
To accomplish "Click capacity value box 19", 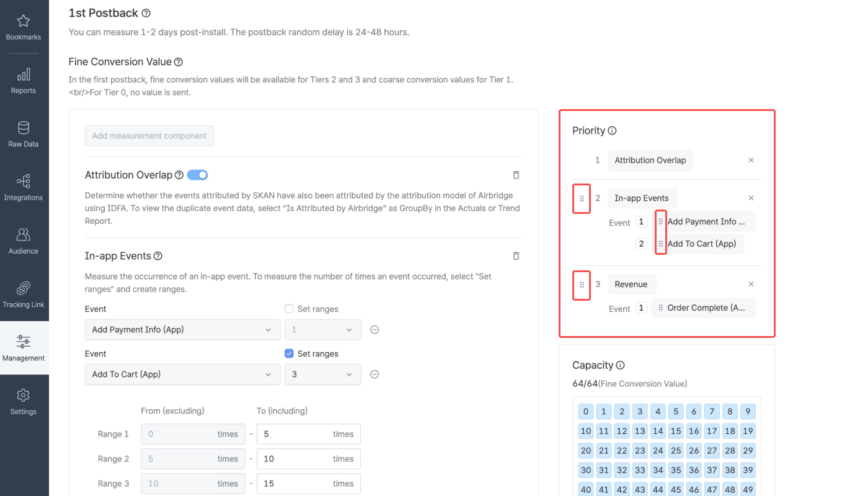I will tap(748, 432).
